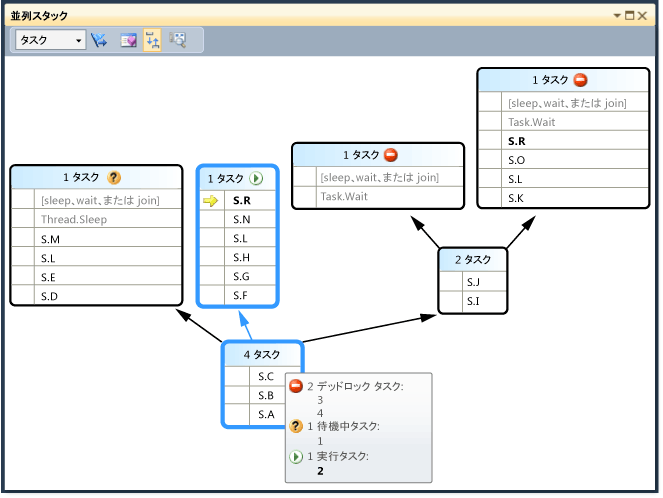Select the S.B stack frame

tap(266, 395)
